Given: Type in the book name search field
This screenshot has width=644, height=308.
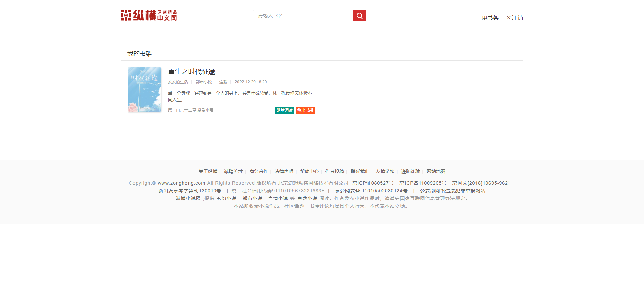Looking at the screenshot, I should (x=303, y=16).
